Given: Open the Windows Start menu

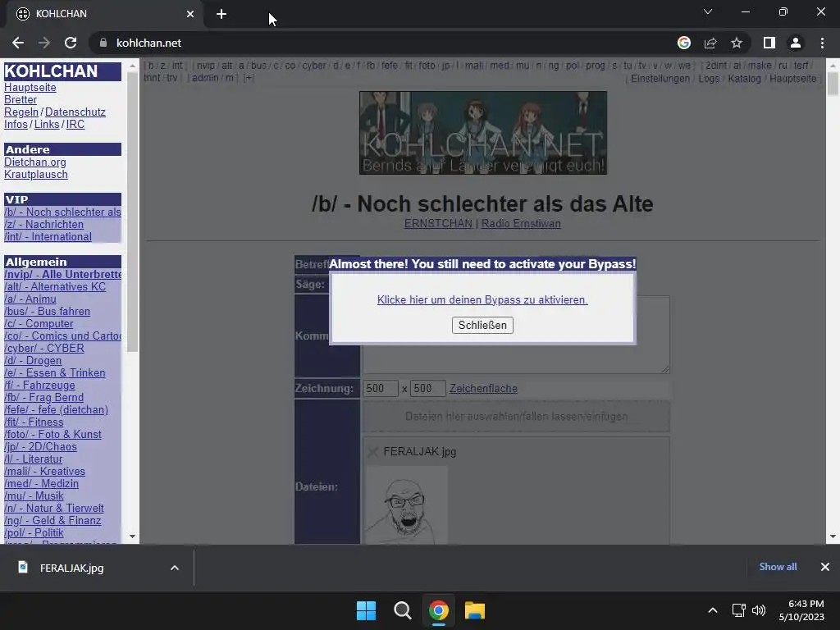Looking at the screenshot, I should tap(367, 610).
